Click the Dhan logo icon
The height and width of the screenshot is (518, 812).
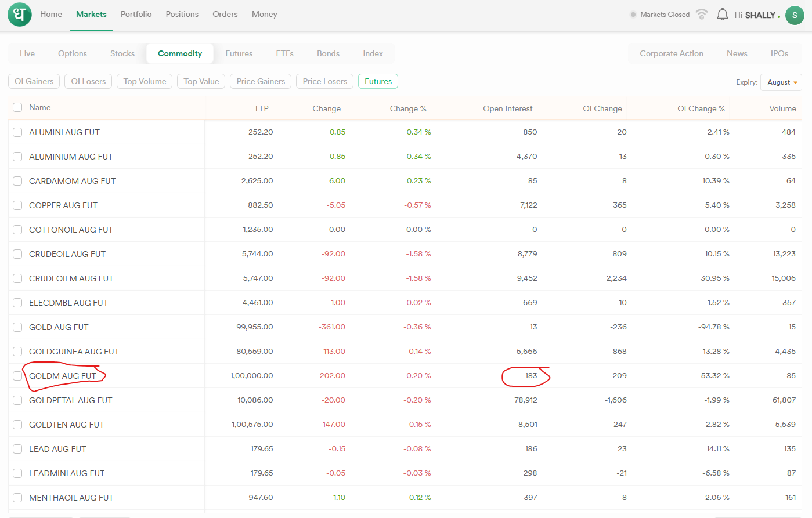[20, 15]
